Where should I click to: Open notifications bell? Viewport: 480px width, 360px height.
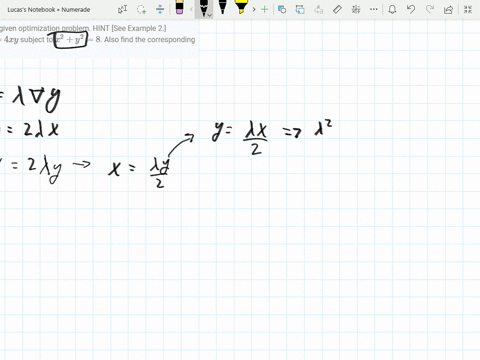pos(392,9)
